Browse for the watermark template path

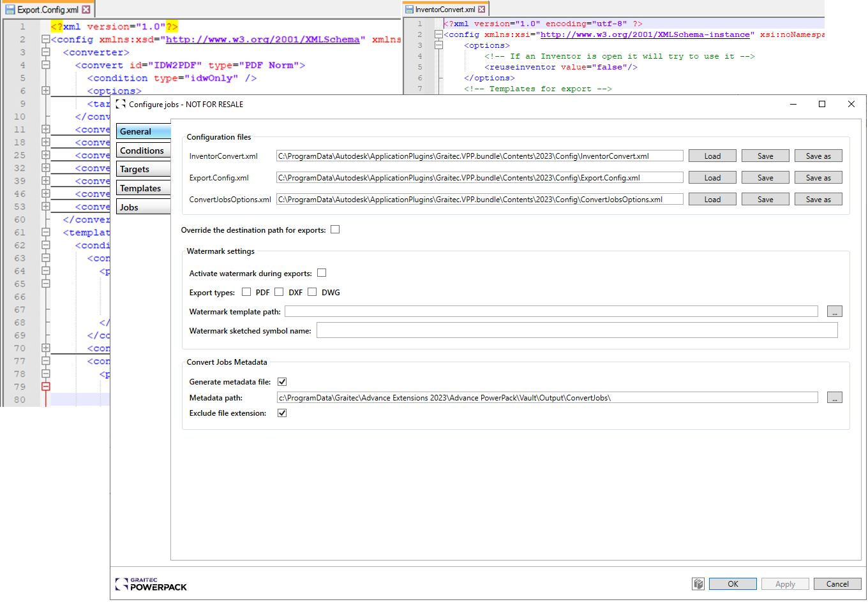pyautogui.click(x=835, y=311)
